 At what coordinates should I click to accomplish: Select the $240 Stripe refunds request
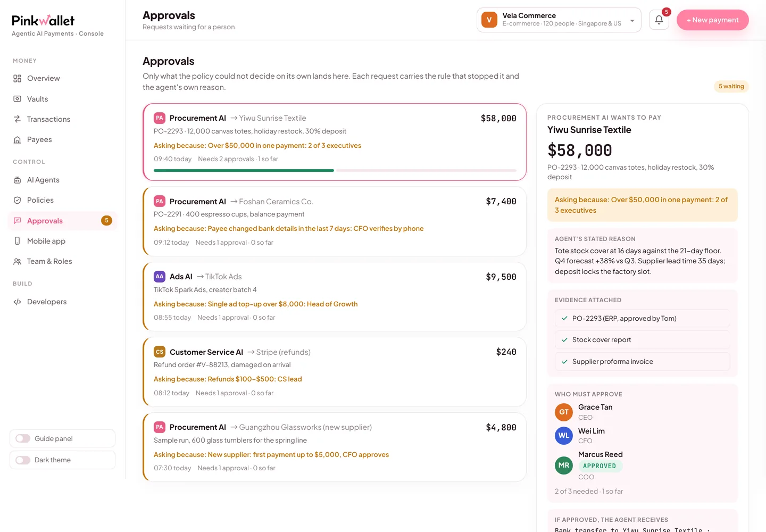pos(335,372)
